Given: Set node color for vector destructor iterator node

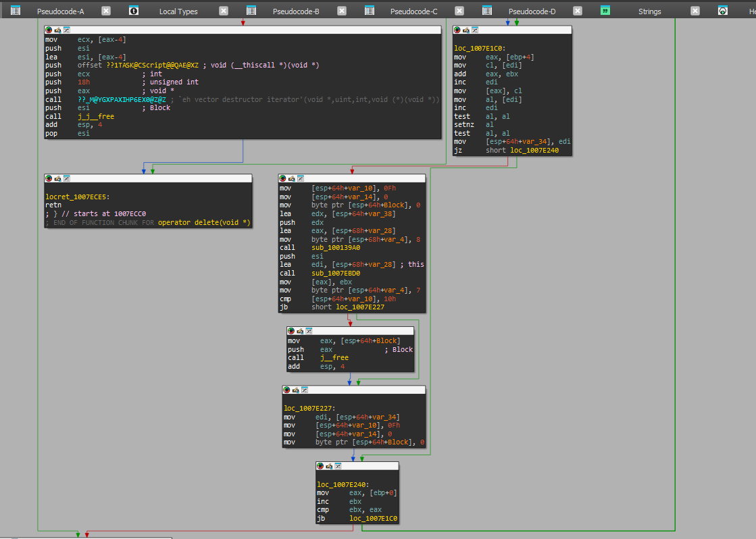Looking at the screenshot, I should 49,30.
